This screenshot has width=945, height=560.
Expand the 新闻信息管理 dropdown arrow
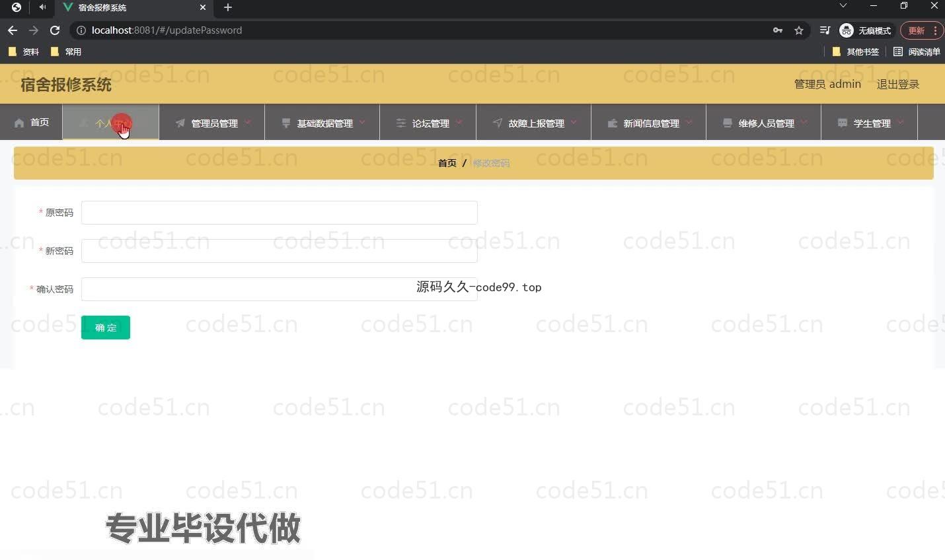[x=689, y=122]
